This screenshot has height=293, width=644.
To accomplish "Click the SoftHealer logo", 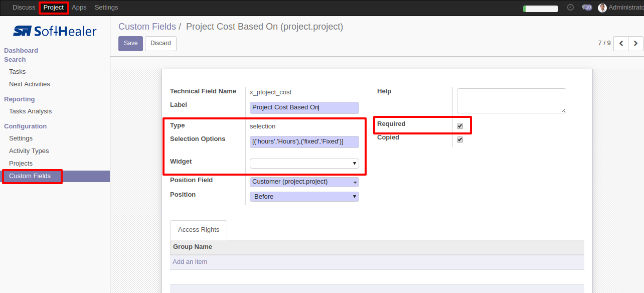I will [55, 31].
